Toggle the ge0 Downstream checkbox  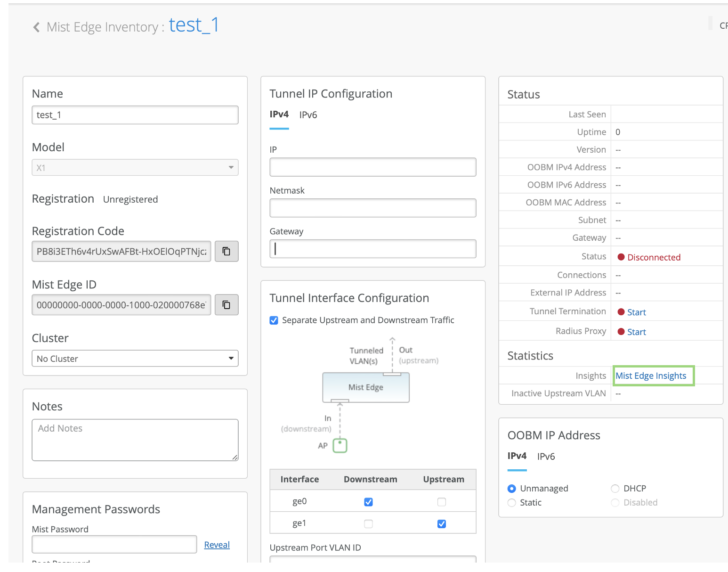click(368, 502)
